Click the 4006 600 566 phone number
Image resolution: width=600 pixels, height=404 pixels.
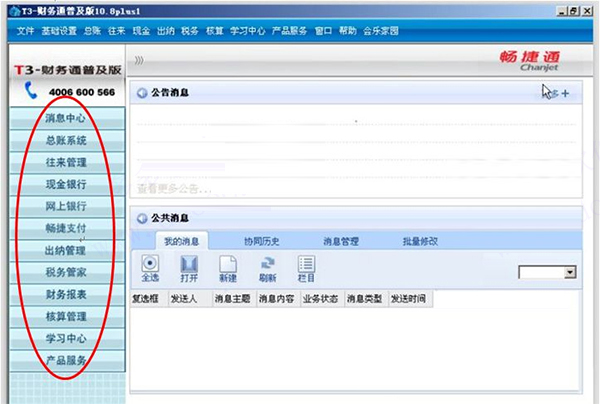[x=82, y=92]
